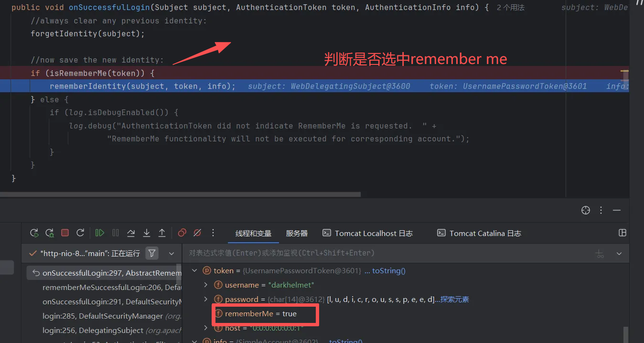
Task: Toggle the layout settings icon at panel right
Action: (x=623, y=233)
